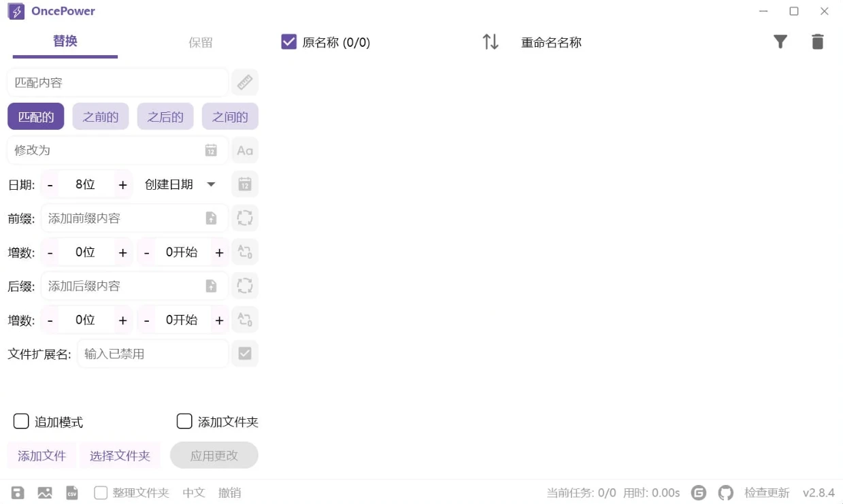Viewport: 843px width, 504px height.
Task: Click the ruler icon next to 匹配内容 field
Action: coord(244,82)
